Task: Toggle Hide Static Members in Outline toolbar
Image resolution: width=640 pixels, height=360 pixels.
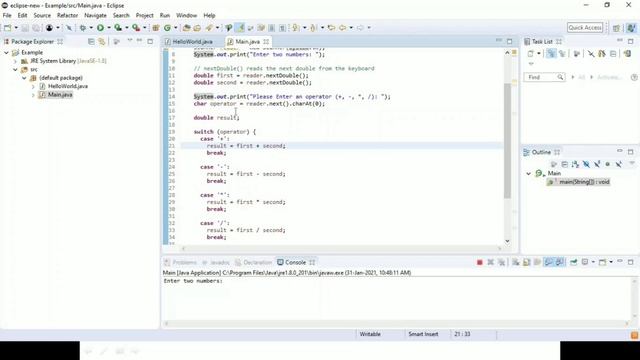Action: click(597, 164)
